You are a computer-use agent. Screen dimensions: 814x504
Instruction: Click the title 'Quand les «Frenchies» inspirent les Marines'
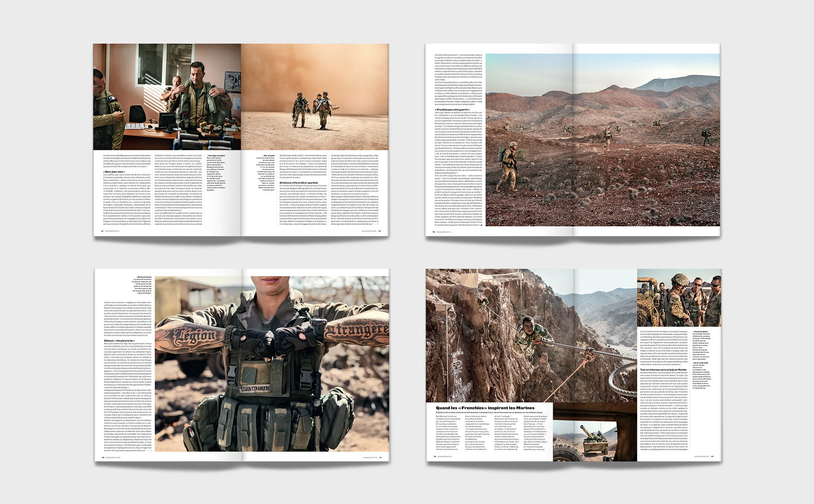click(485, 408)
